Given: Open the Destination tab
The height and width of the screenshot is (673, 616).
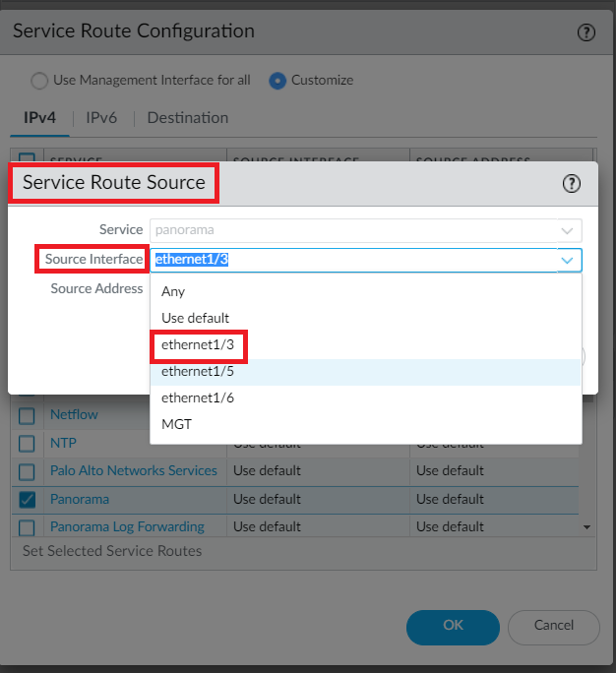Looking at the screenshot, I should [x=187, y=118].
